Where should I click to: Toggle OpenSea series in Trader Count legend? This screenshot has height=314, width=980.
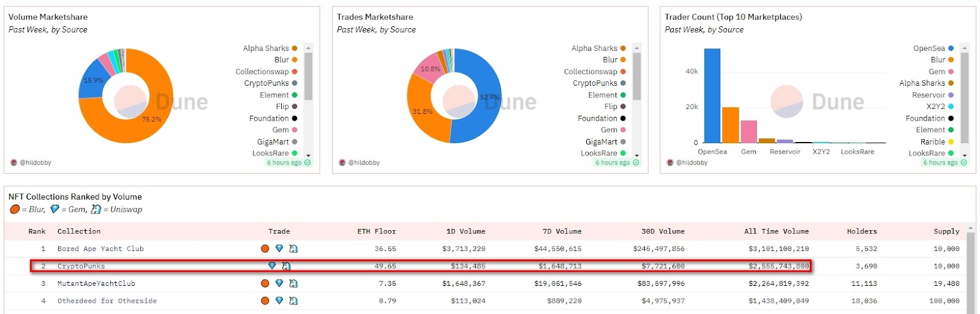[x=929, y=48]
